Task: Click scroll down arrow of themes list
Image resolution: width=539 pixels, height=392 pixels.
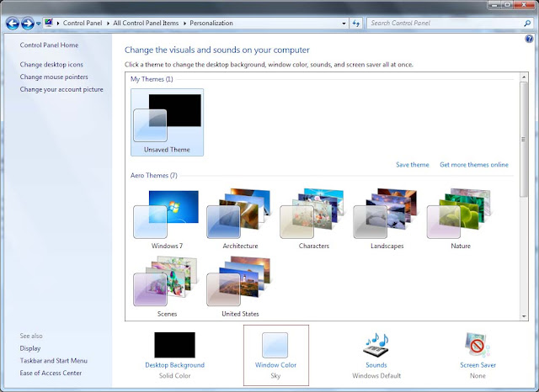Action: [524, 316]
